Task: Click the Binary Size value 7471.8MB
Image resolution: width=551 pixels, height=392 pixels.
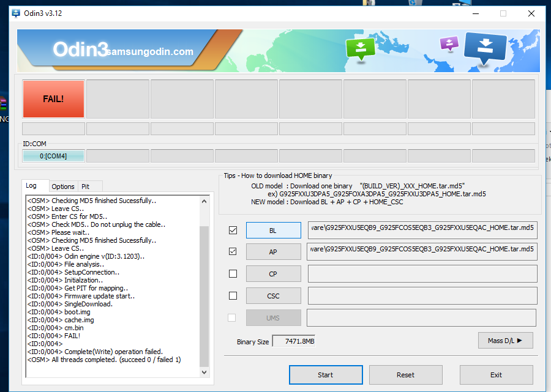Action: [294, 341]
